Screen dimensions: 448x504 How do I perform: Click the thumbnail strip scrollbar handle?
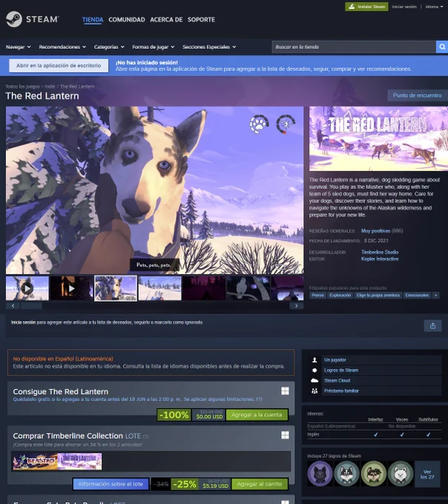click(x=31, y=305)
